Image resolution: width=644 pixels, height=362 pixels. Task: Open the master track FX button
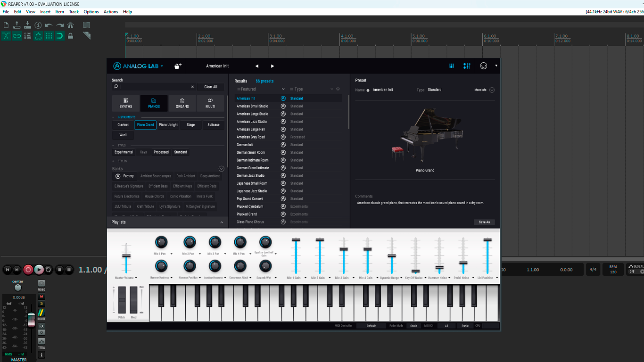pyautogui.click(x=41, y=326)
